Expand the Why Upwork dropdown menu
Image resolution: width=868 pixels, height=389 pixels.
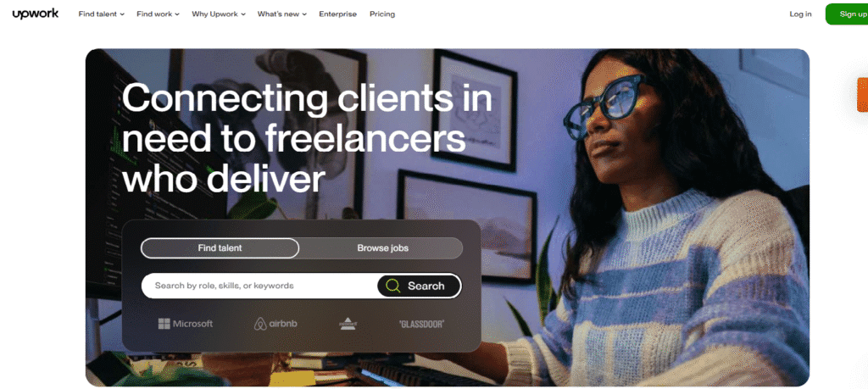pos(219,14)
